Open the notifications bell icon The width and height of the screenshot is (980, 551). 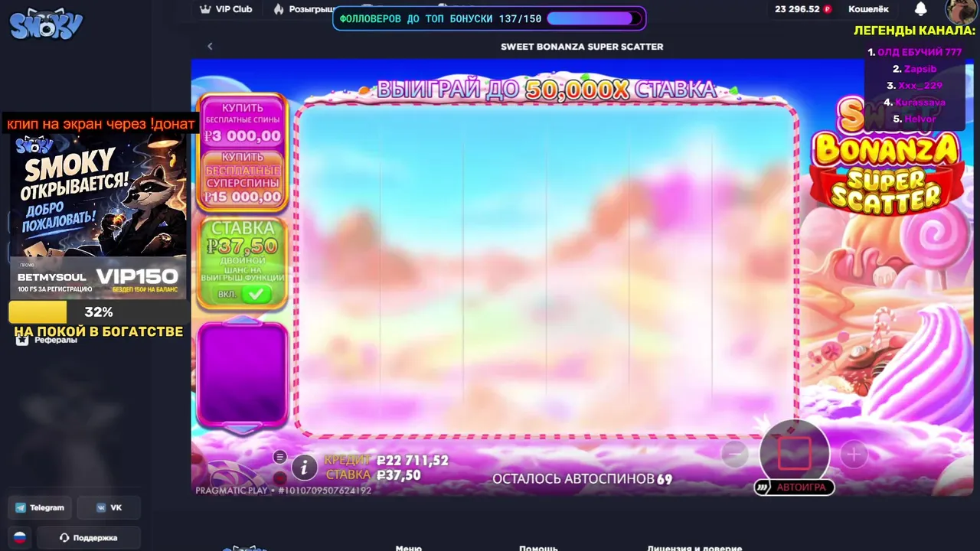[921, 9]
